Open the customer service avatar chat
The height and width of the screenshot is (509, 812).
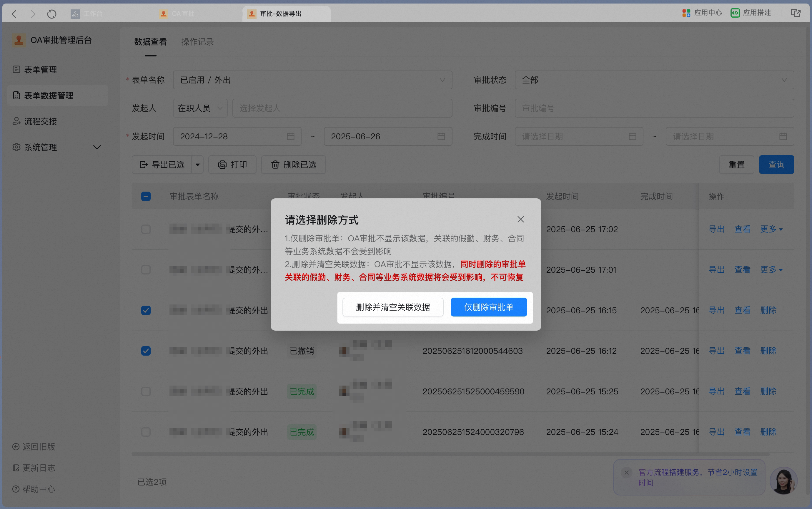pyautogui.click(x=783, y=480)
